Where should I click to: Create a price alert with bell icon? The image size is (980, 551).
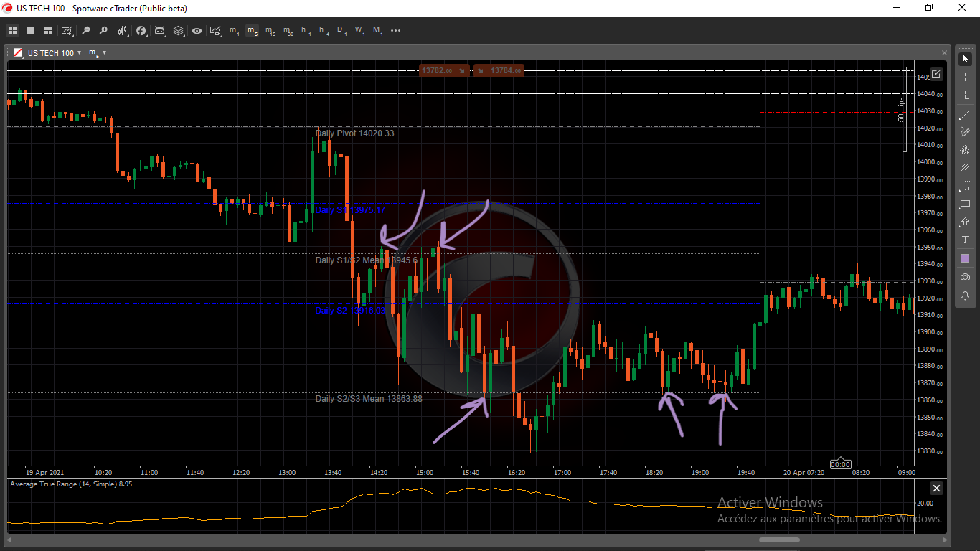(x=965, y=296)
